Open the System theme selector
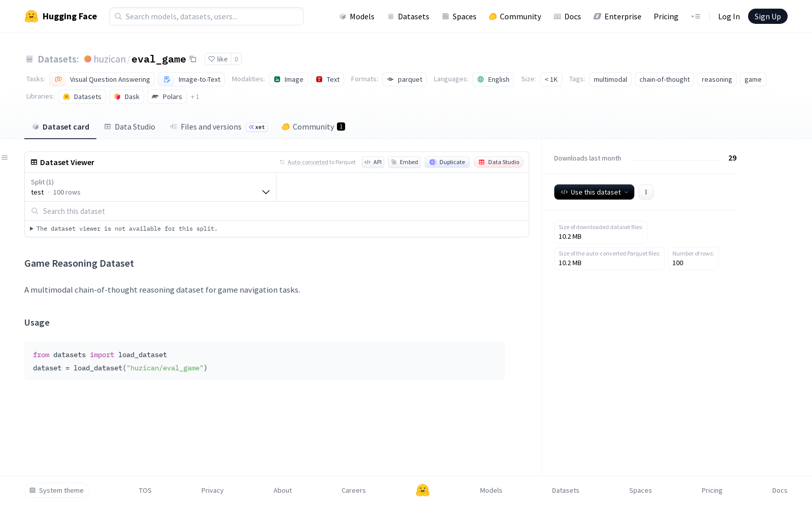 [57, 490]
